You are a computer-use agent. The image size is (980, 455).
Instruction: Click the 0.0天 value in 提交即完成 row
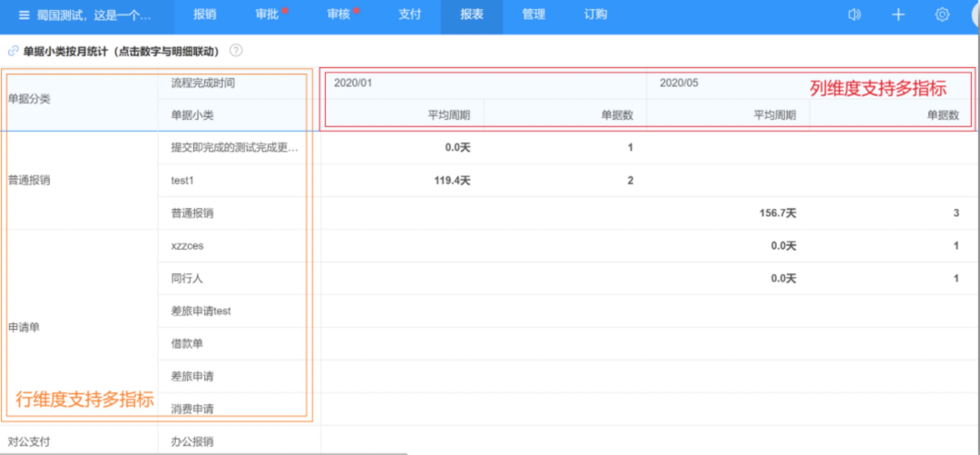[457, 148]
